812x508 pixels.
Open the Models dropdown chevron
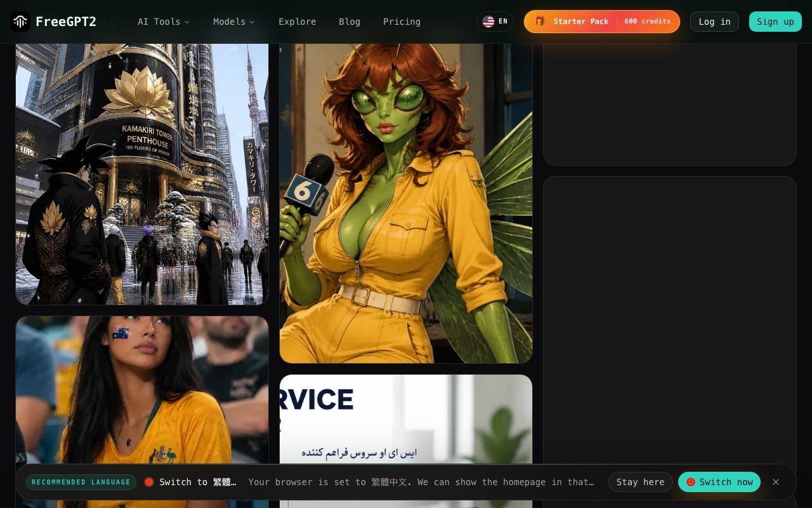click(x=252, y=22)
